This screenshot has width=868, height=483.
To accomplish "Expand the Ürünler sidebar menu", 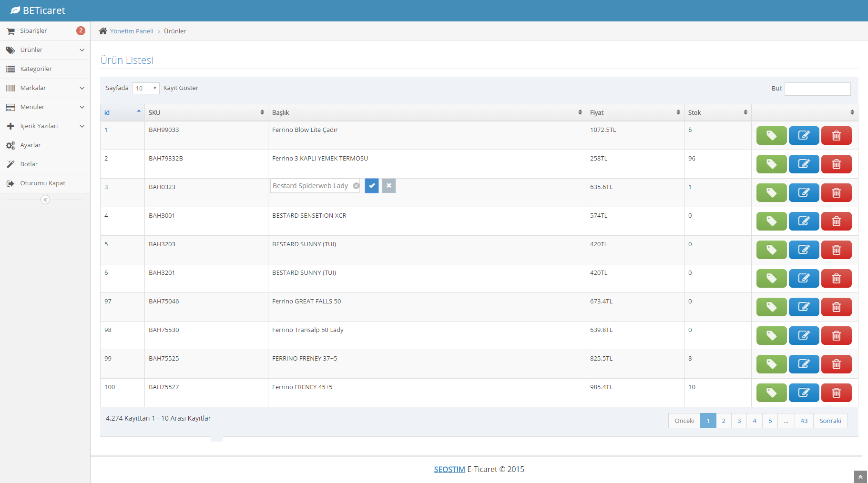I will [x=45, y=50].
